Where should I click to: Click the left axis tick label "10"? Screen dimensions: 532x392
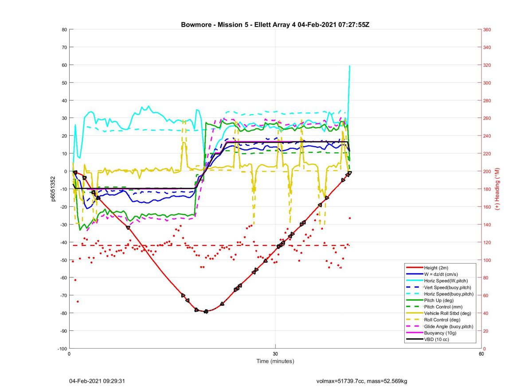pyautogui.click(x=64, y=154)
